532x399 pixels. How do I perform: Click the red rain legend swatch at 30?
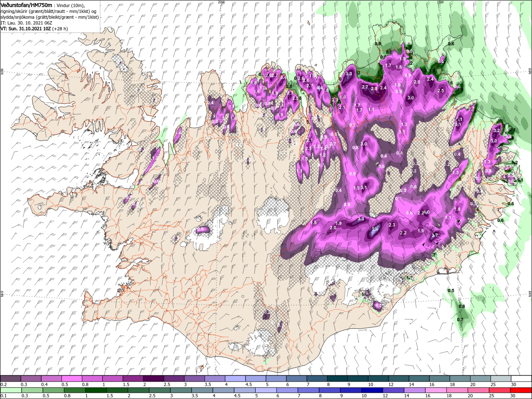(520, 390)
